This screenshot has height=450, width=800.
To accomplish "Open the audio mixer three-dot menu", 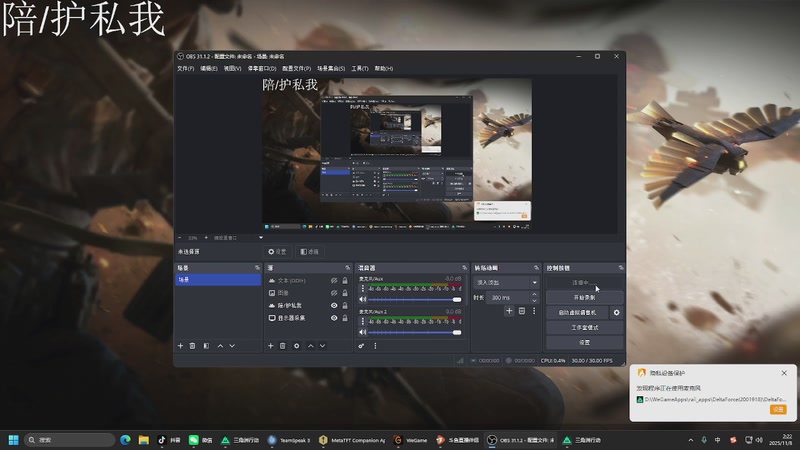I will 375,345.
